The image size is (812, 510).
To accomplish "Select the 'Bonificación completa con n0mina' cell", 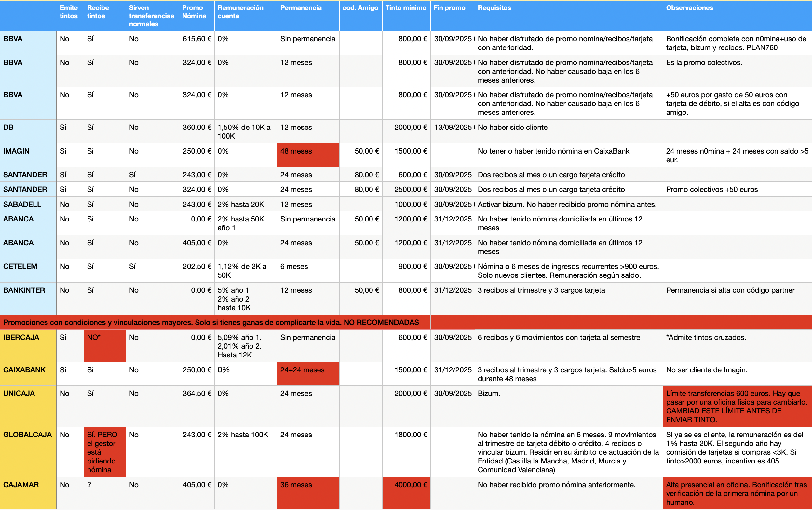I will tap(738, 43).
